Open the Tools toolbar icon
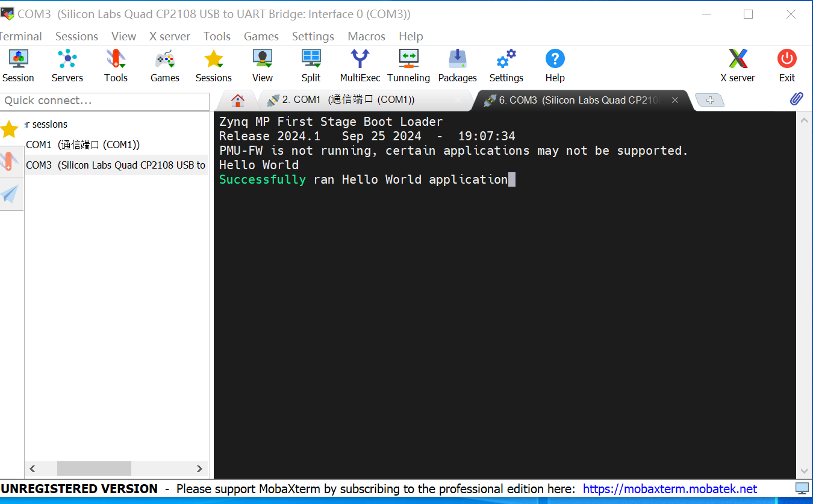 click(116, 66)
